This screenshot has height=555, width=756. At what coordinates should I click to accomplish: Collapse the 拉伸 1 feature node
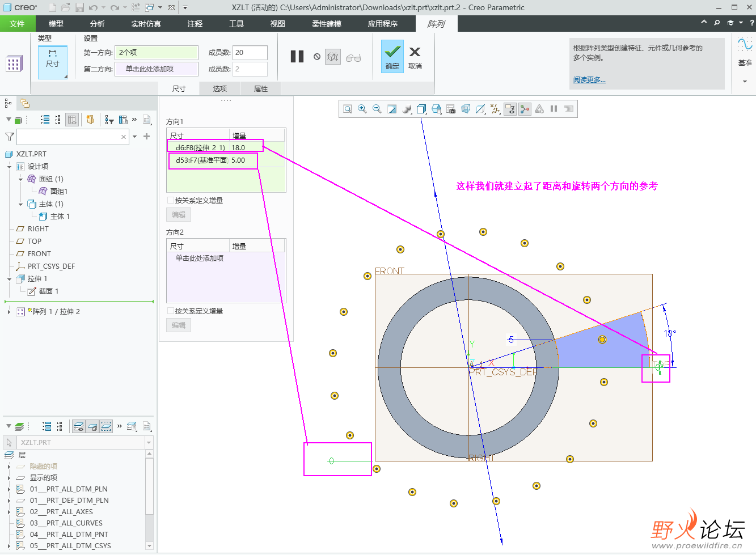10,279
